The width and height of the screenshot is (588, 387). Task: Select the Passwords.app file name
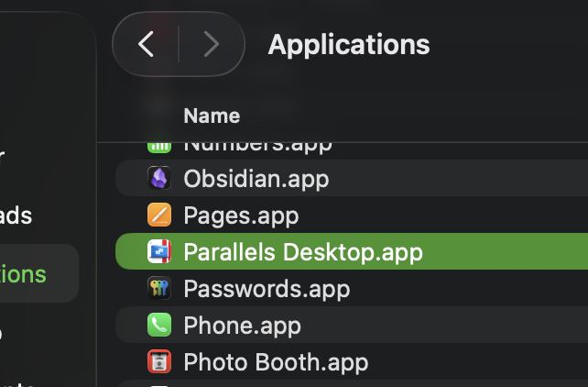pyautogui.click(x=267, y=288)
